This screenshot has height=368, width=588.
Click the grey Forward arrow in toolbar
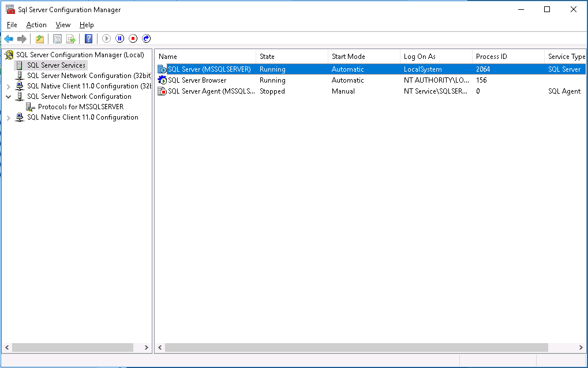click(x=22, y=39)
